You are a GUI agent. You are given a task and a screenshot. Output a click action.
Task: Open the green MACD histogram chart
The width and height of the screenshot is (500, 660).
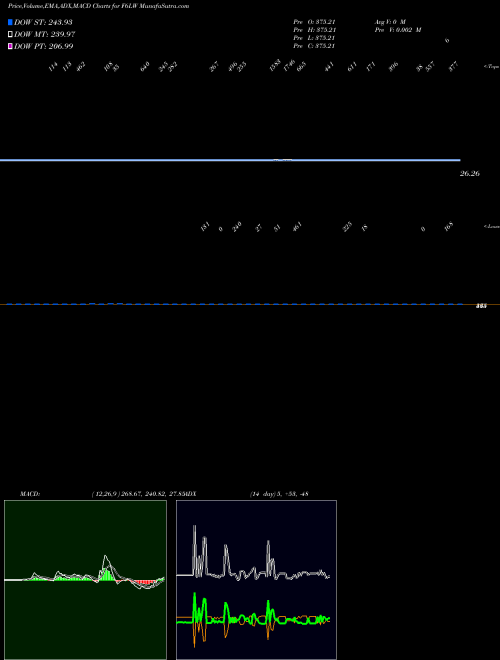point(85,580)
